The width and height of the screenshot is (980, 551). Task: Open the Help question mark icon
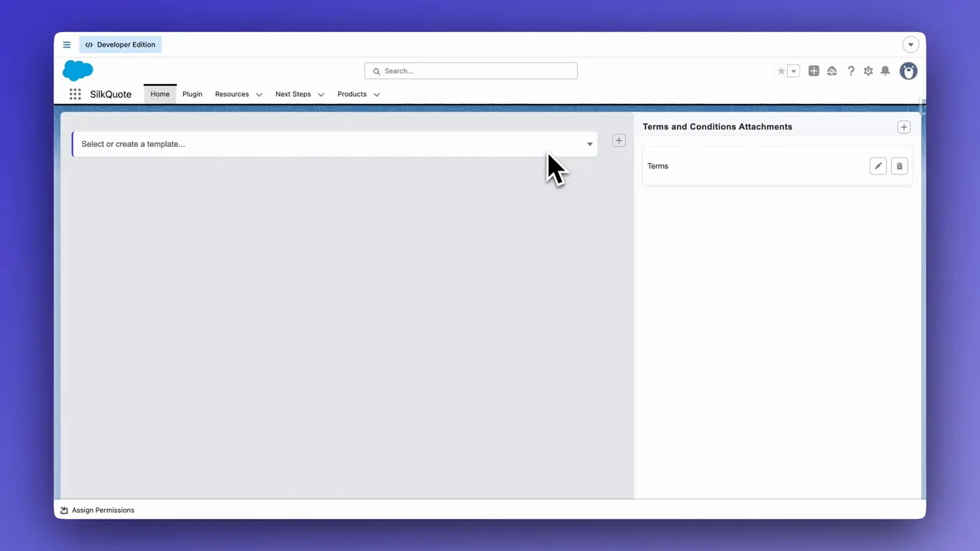coord(851,71)
